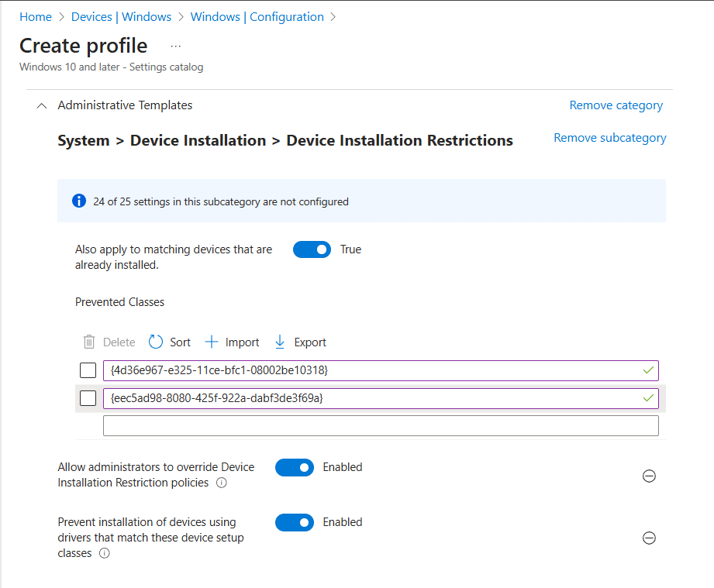The height and width of the screenshot is (588, 714).
Task: Remove the Prevent installation of devices setting
Action: pyautogui.click(x=649, y=538)
